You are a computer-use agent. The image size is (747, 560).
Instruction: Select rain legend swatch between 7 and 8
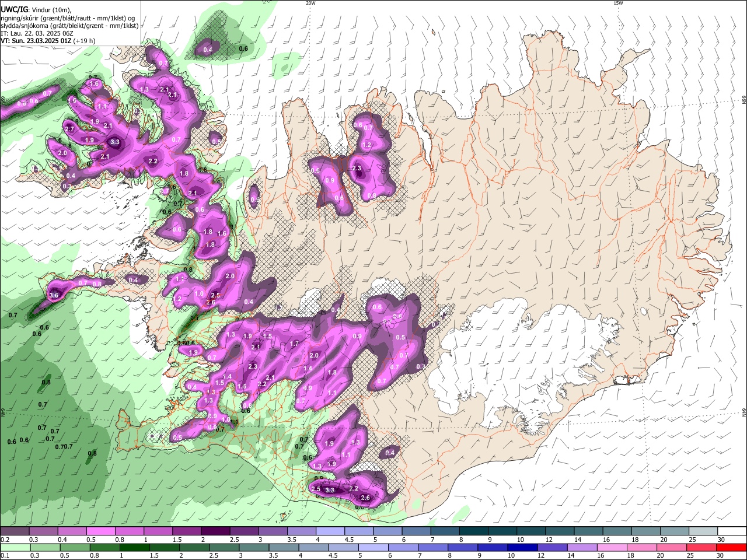(x=433, y=547)
